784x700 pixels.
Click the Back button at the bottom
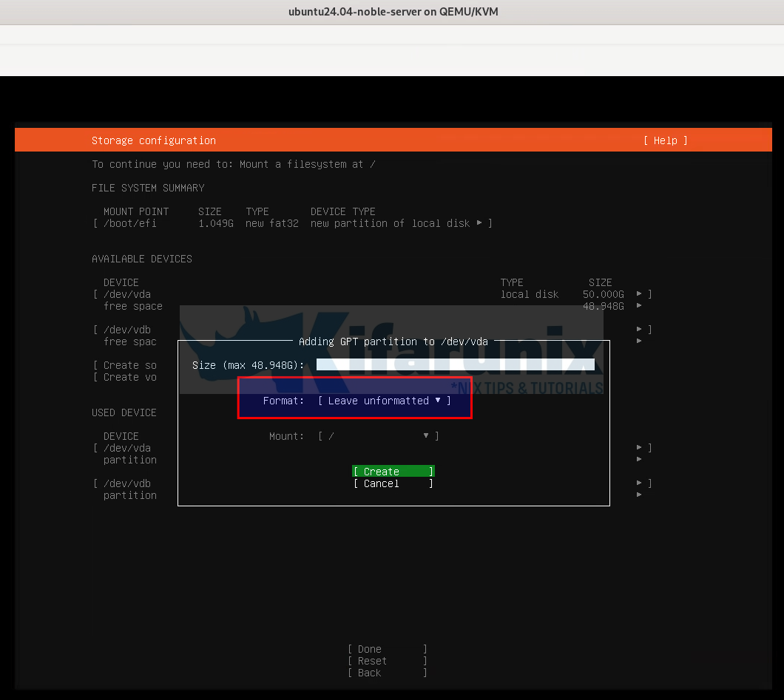pyautogui.click(x=388, y=673)
